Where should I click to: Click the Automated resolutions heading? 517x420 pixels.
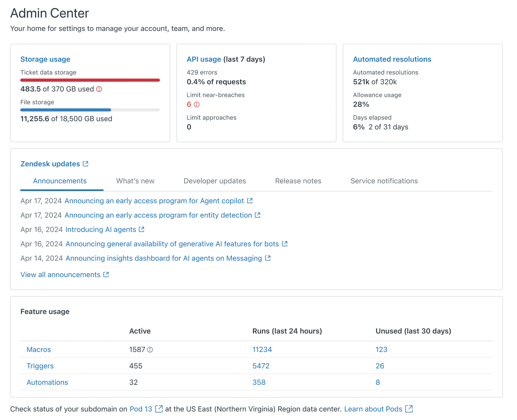point(392,59)
